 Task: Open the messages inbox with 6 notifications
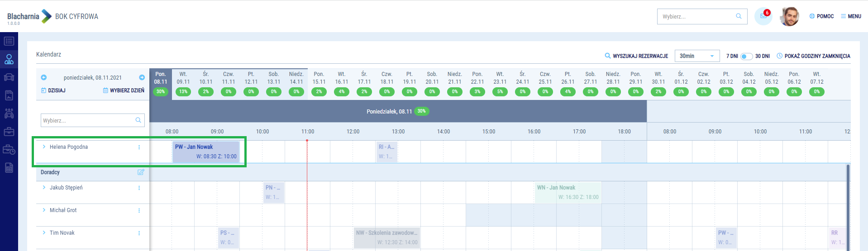[x=763, y=16]
